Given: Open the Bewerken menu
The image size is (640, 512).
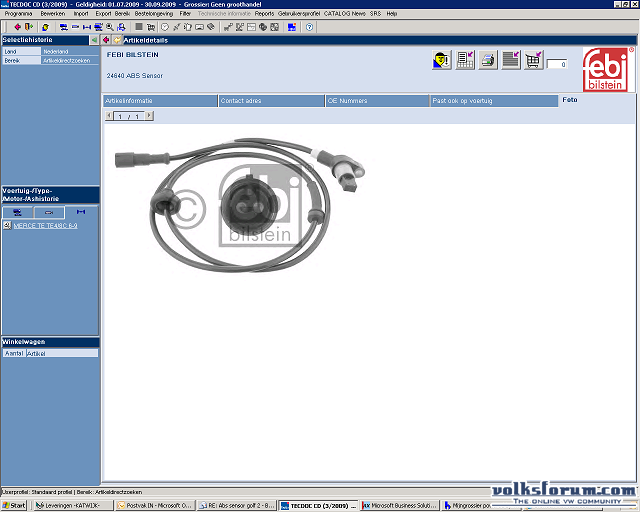Looking at the screenshot, I should click(53, 13).
